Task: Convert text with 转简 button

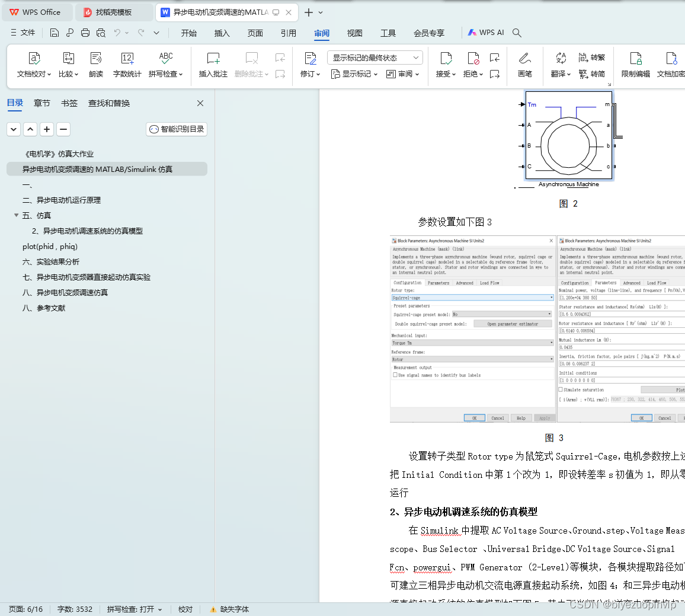Action: coord(592,74)
